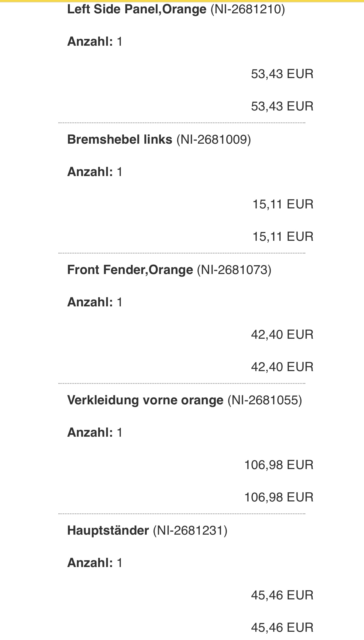The width and height of the screenshot is (364, 640).
Task: Click the upper 45,46 EUR unit price
Action: pyautogui.click(x=282, y=595)
